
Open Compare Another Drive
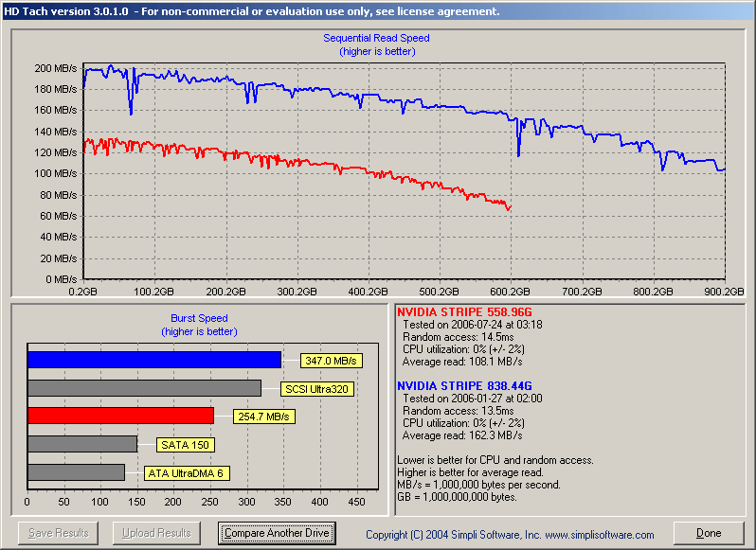pos(277,533)
